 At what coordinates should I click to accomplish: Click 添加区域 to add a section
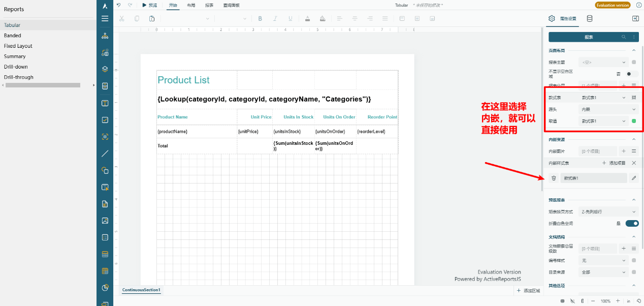tap(528, 290)
